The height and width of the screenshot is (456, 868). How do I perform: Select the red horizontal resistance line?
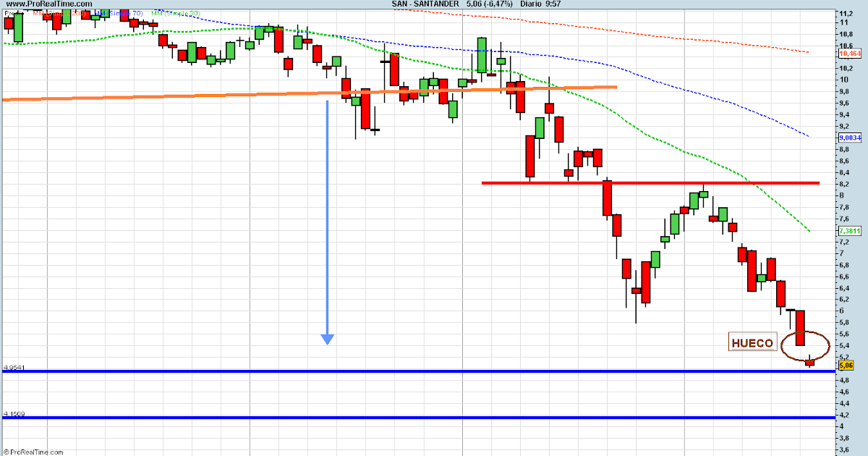tap(650, 183)
